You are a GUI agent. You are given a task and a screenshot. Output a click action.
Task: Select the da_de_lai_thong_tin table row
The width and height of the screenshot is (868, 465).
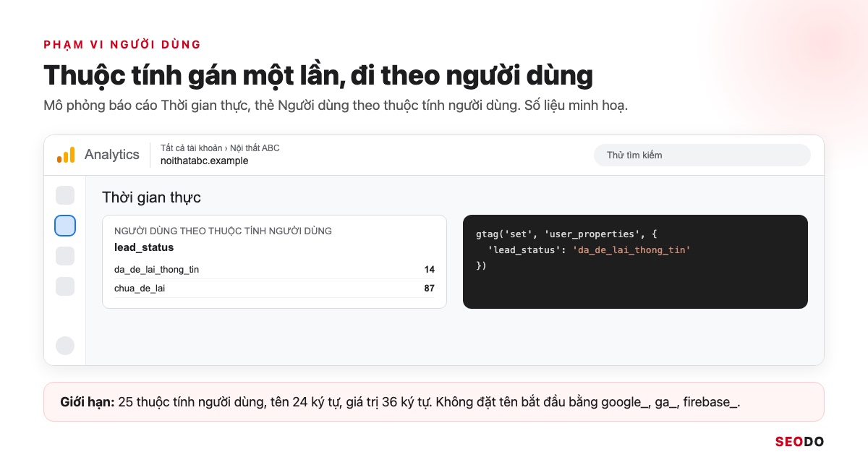pyautogui.click(x=274, y=270)
